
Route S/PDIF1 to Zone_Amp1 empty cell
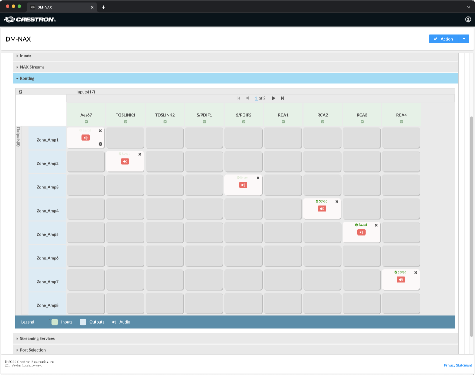coord(204,138)
